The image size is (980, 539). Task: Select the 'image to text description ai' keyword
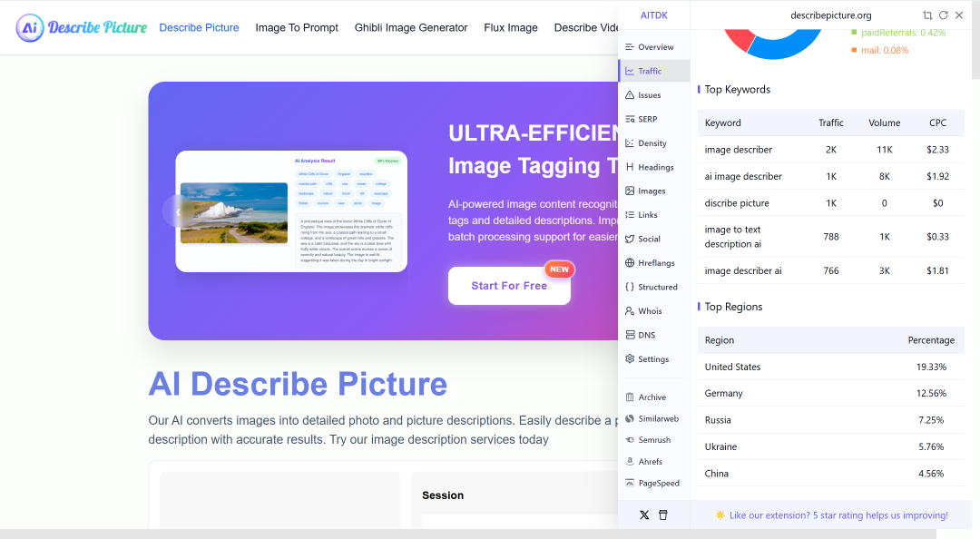click(733, 236)
